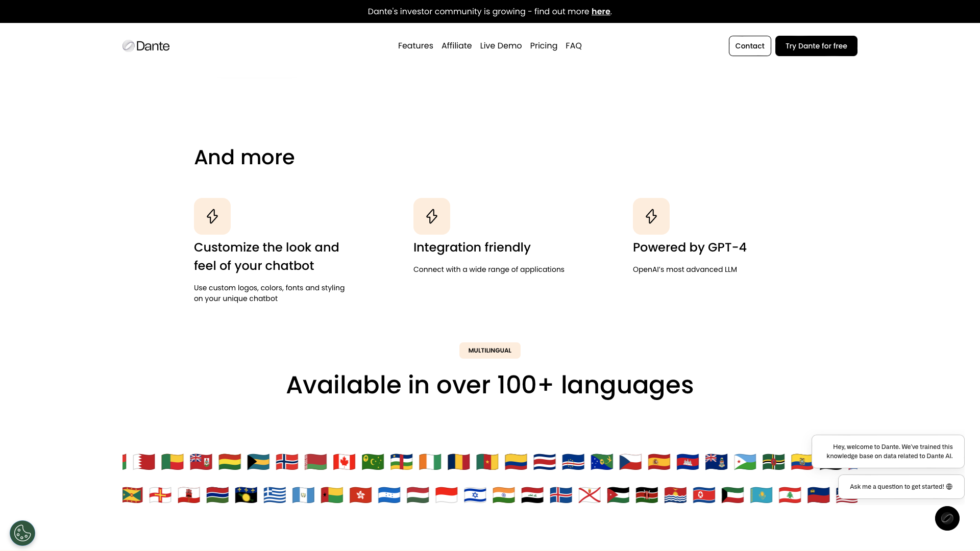Click the Benin flag
This screenshot has height=551, width=980.
(x=173, y=462)
